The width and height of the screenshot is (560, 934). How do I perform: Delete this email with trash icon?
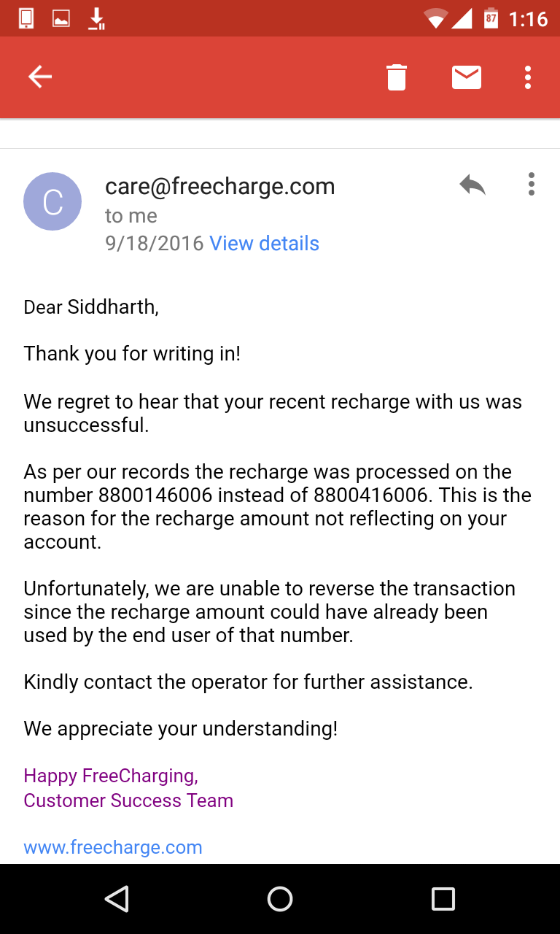[x=397, y=77]
